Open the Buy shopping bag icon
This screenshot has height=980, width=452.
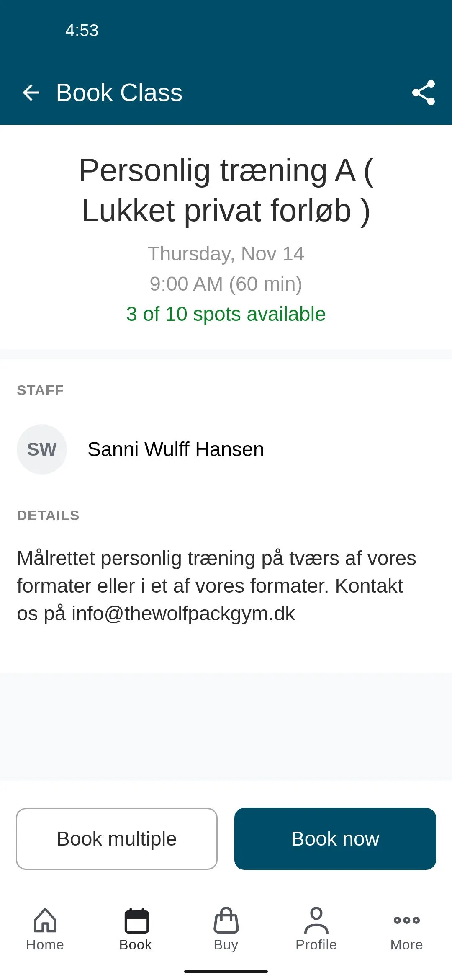click(x=226, y=920)
